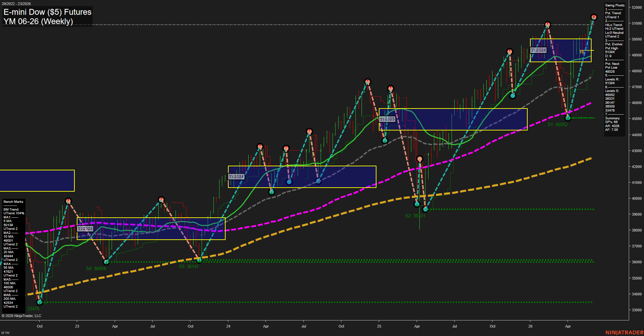Click the E-mini Dow ($5) Futures title
The height and width of the screenshot is (336, 644).
pyautogui.click(x=47, y=12)
